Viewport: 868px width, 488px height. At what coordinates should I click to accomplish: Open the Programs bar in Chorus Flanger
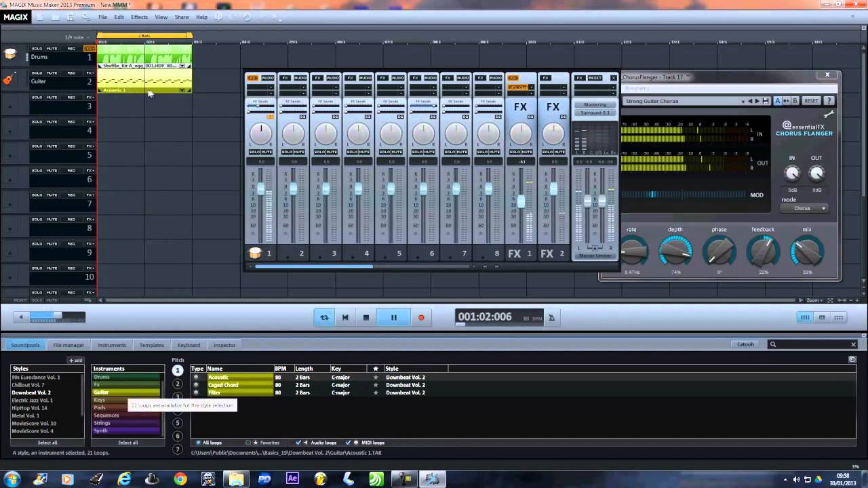pos(729,89)
